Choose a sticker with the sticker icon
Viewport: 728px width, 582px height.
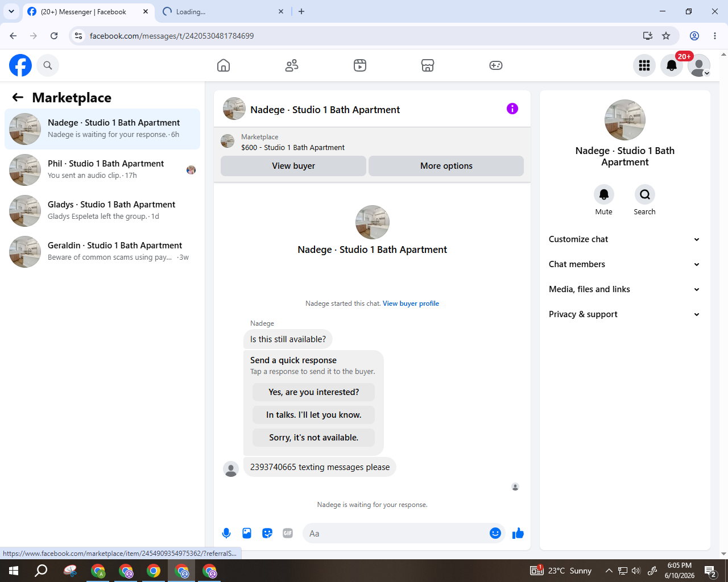point(267,533)
